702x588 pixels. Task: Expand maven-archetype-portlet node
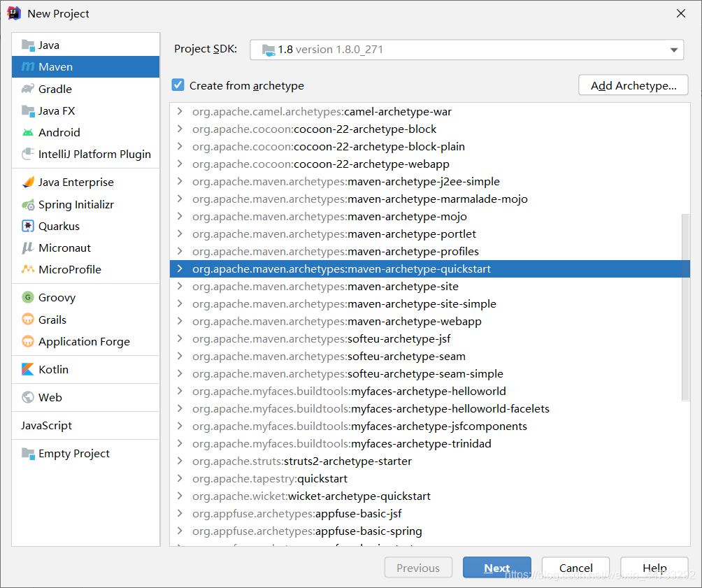click(x=180, y=234)
